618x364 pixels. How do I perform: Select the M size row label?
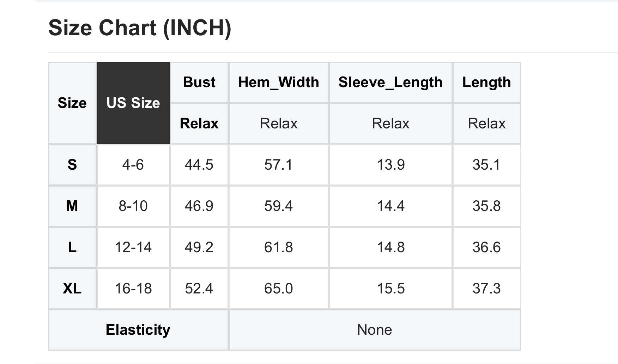tap(72, 206)
